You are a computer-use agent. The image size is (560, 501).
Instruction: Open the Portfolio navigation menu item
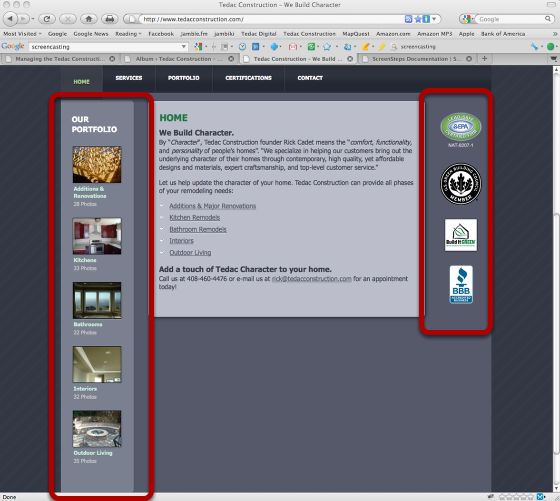[x=184, y=78]
